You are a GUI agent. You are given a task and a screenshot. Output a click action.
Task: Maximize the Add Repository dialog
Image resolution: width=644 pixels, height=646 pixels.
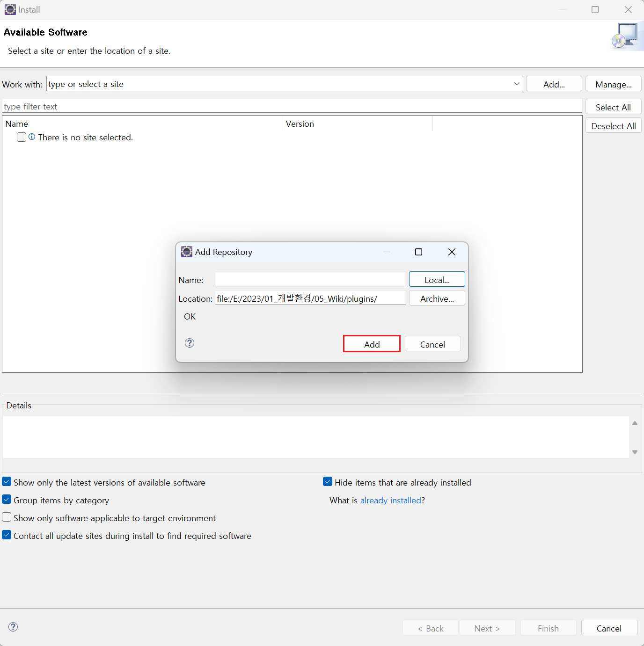(x=418, y=252)
